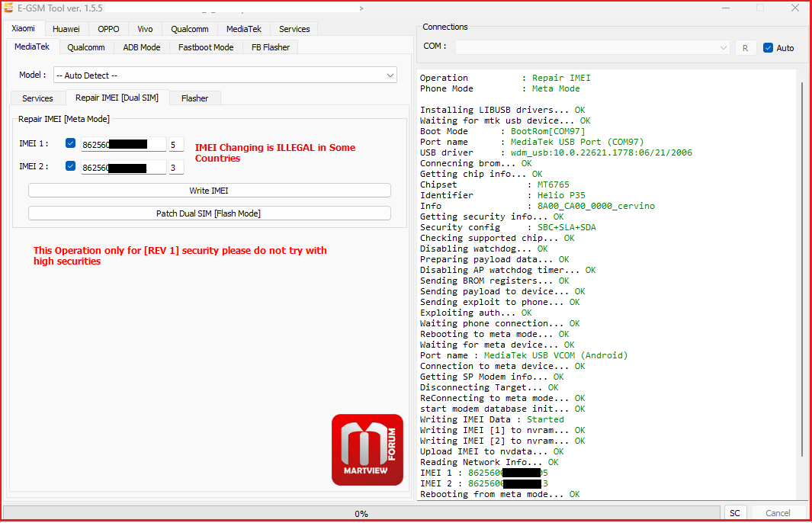Open the inner Services tab under Model
This screenshot has width=812, height=523.
pyautogui.click(x=38, y=98)
